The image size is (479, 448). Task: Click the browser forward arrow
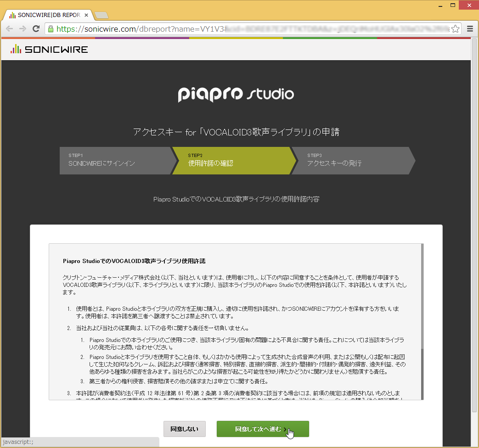[x=23, y=28]
